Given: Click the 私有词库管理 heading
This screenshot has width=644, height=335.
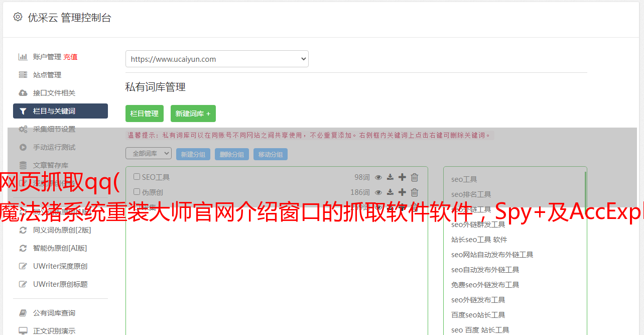Looking at the screenshot, I should click(156, 87).
